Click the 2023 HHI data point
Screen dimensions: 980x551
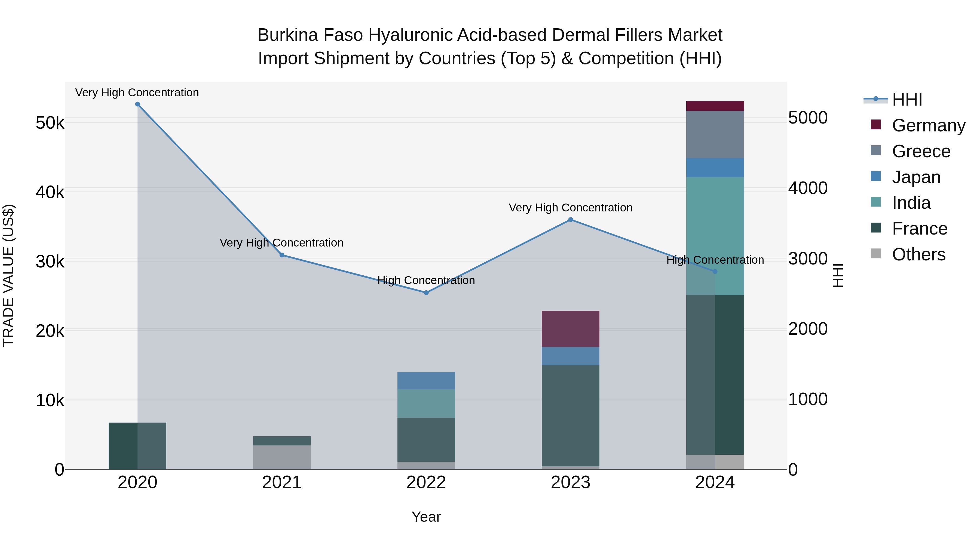point(571,220)
